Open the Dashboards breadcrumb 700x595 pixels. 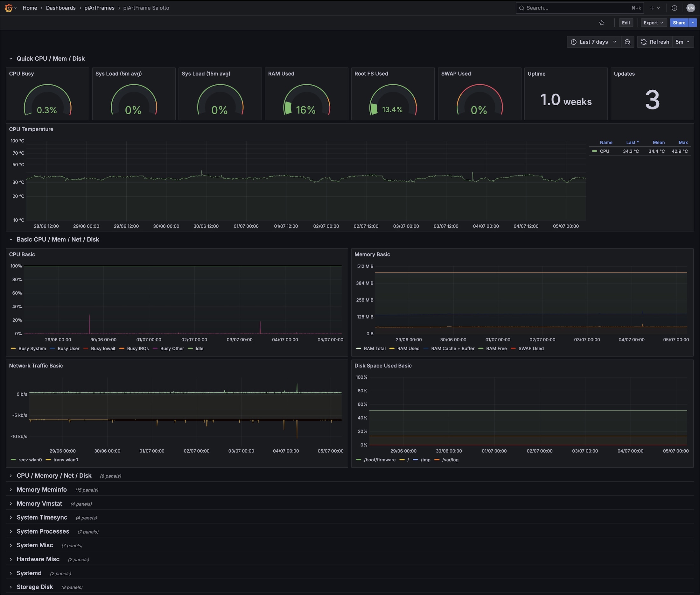pos(61,8)
